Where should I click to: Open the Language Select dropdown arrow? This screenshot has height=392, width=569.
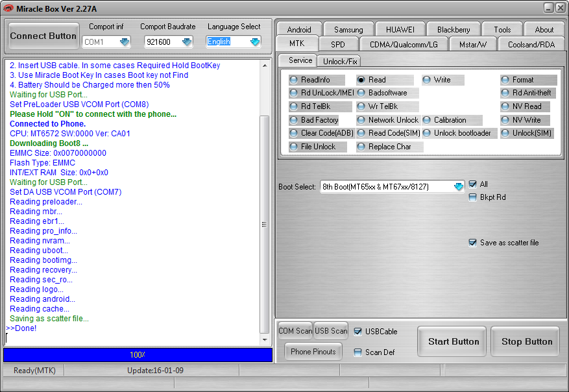(x=255, y=42)
